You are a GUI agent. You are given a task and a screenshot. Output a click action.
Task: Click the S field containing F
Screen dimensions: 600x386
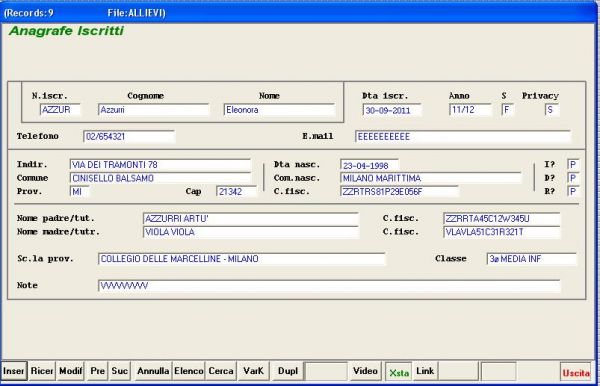[507, 110]
